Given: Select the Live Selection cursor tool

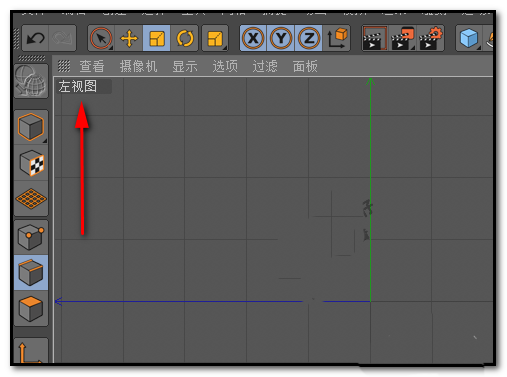Looking at the screenshot, I should tap(101, 38).
